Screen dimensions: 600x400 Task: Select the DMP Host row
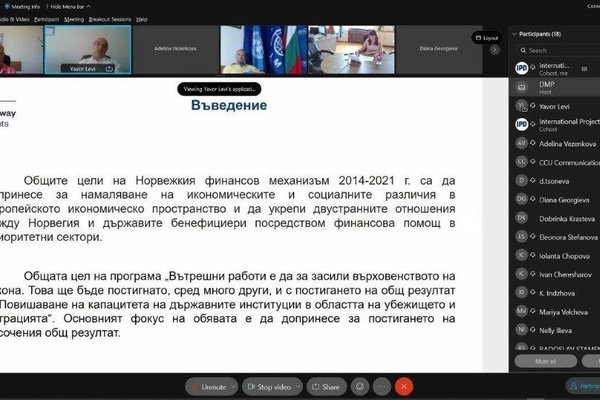pos(554,87)
